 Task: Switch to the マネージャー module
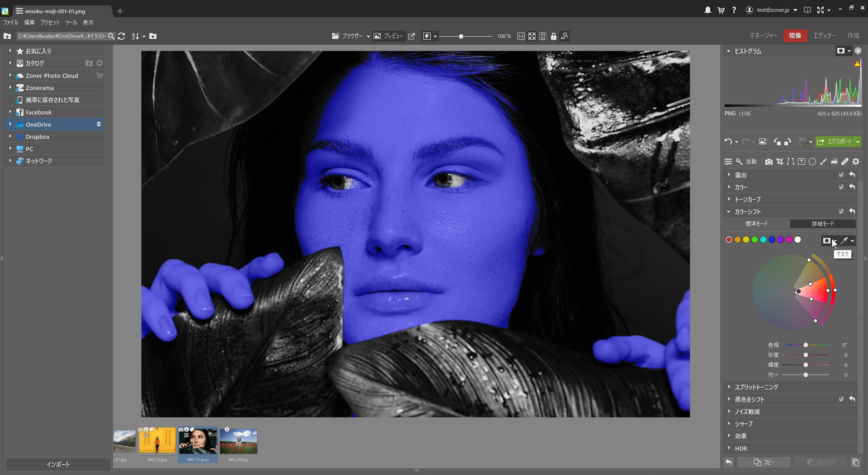tap(763, 36)
